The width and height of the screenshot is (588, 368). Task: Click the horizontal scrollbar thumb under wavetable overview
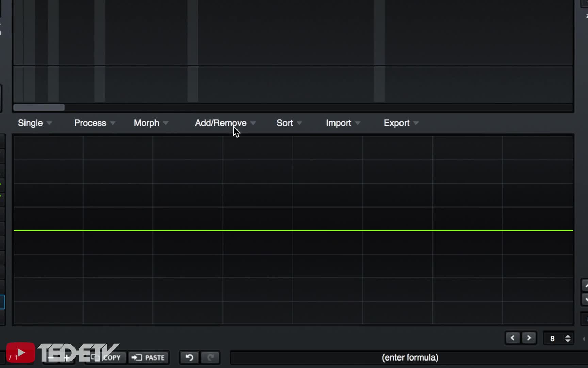[x=39, y=108]
